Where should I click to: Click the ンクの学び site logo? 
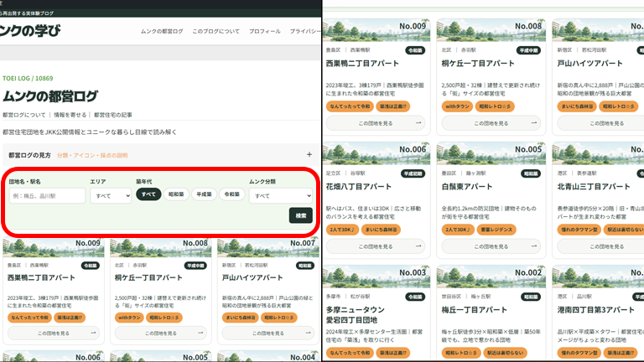click(x=30, y=30)
